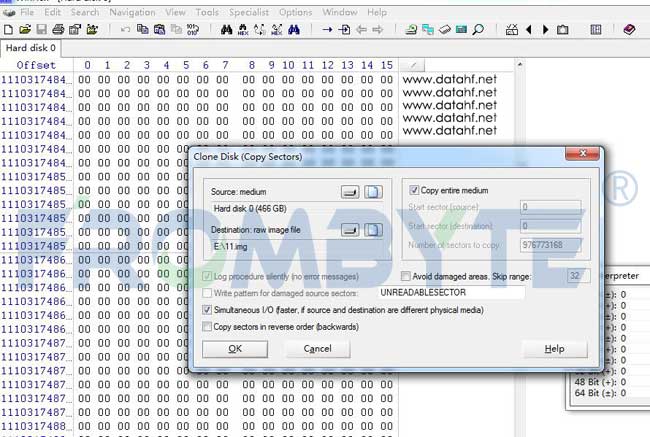Click the Go To Offset arrow icon
Viewport: 650px width, 437px height.
[x=327, y=29]
